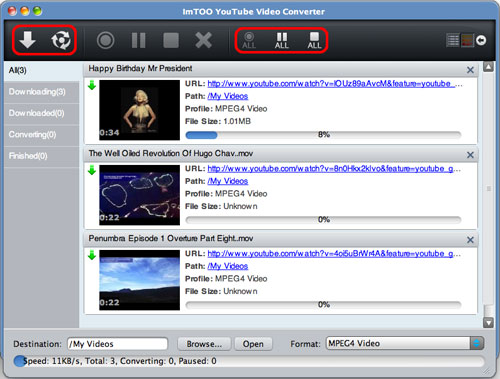The height and width of the screenshot is (379, 500).
Task: Open YouTube URL of Hugo Chav video
Action: pos(334,169)
